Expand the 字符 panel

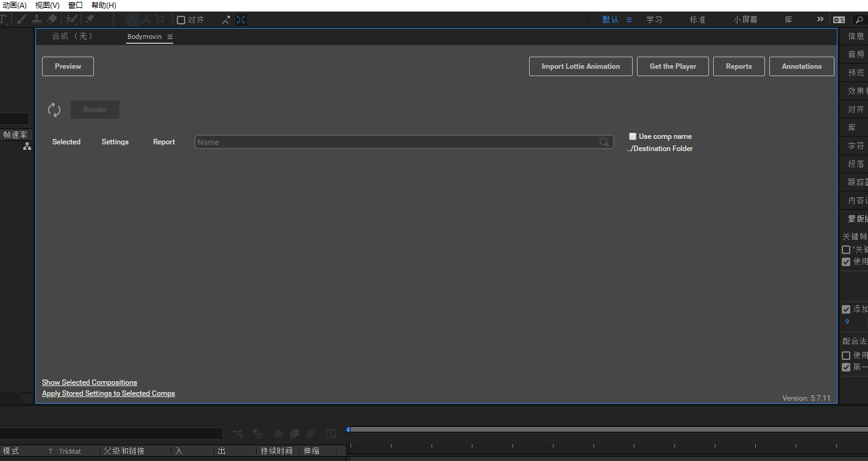[x=856, y=146]
